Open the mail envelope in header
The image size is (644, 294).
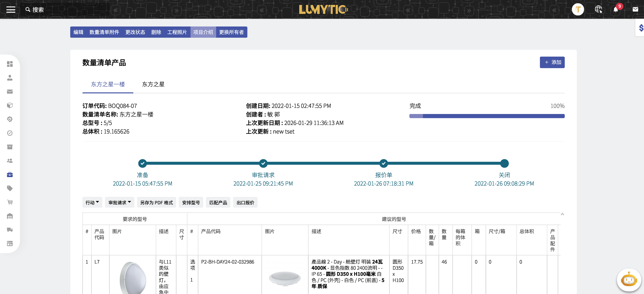635,10
